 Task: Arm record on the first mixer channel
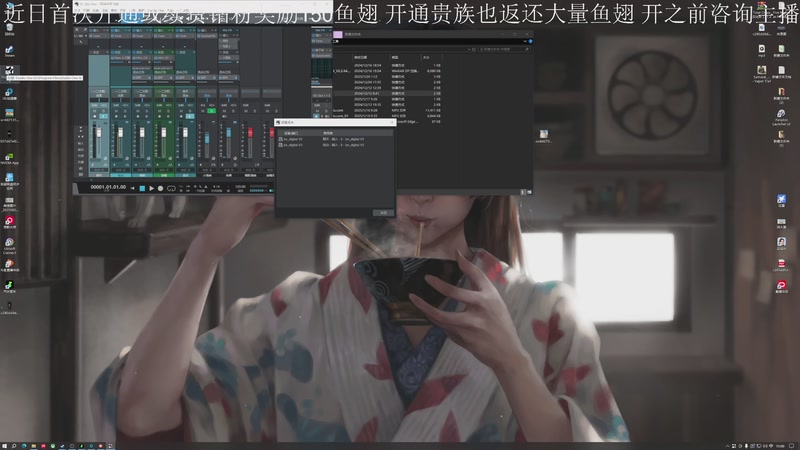95,116
